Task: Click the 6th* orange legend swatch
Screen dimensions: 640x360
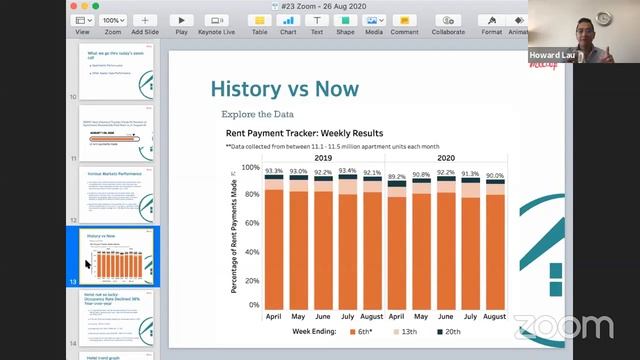Action: pyautogui.click(x=353, y=332)
